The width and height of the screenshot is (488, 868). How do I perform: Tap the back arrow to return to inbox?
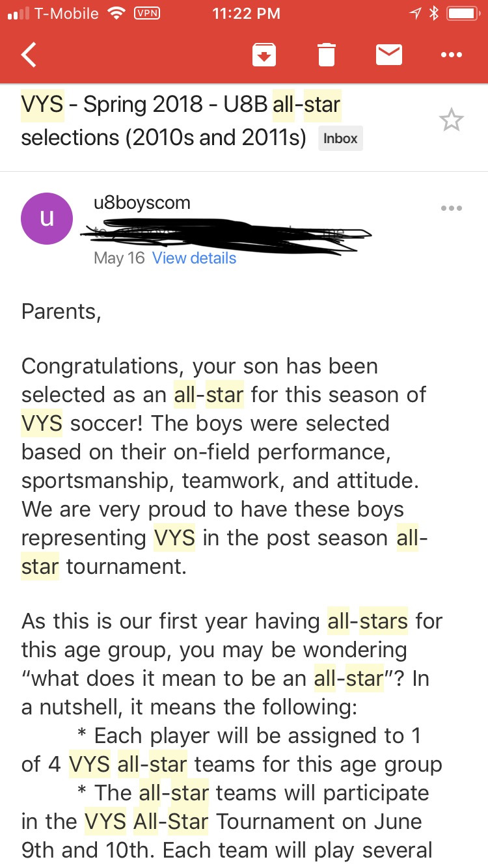pyautogui.click(x=29, y=55)
